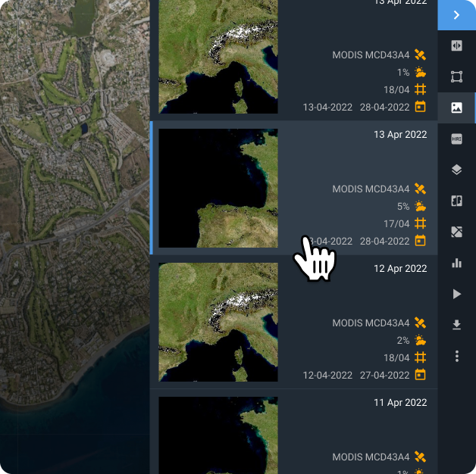Select the 11 Apr 2022 scene thumbnail
This screenshot has width=476, height=474.
click(x=218, y=435)
